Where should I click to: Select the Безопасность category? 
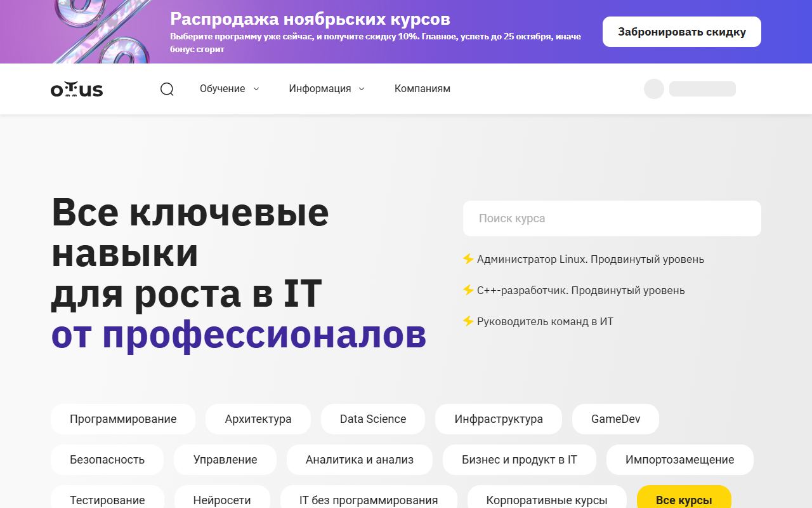107,460
